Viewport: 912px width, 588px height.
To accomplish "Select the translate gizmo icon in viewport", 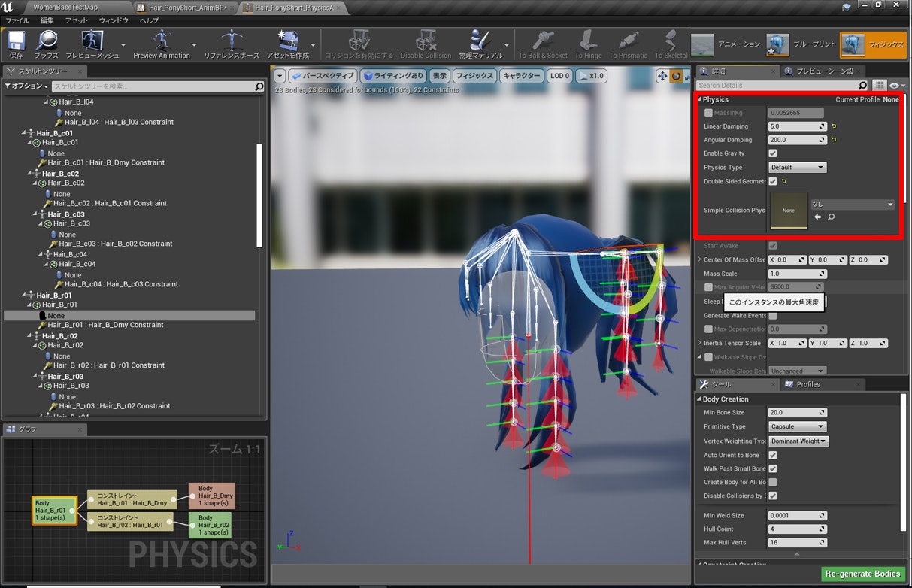I will coord(662,76).
